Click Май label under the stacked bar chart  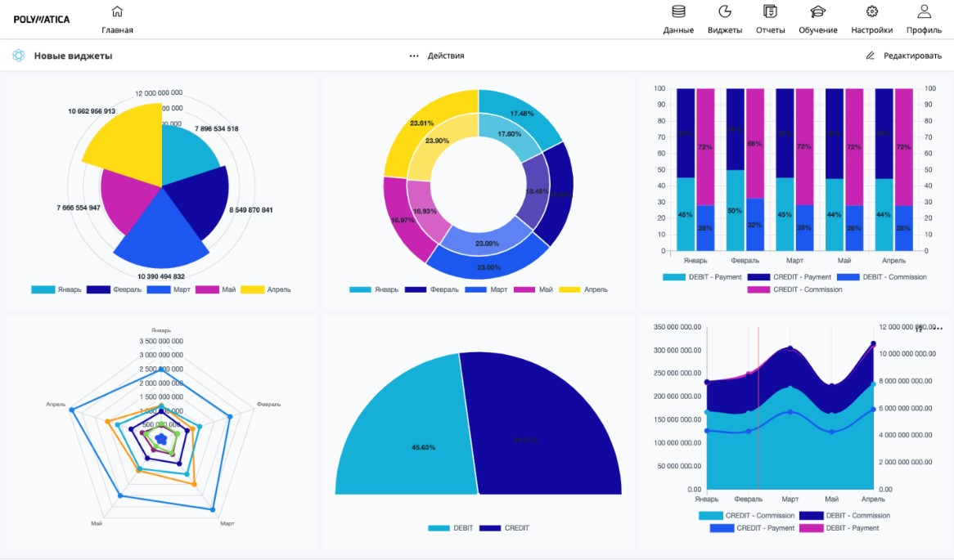click(844, 260)
